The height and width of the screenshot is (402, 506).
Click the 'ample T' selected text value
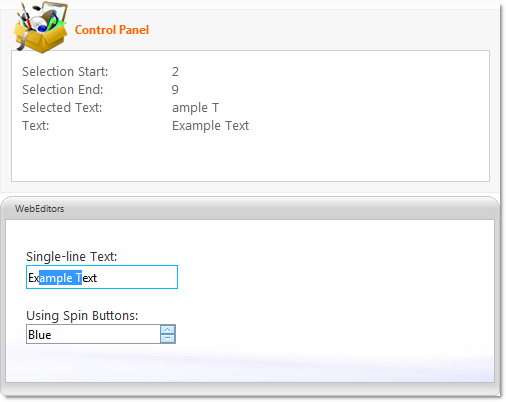tap(195, 108)
